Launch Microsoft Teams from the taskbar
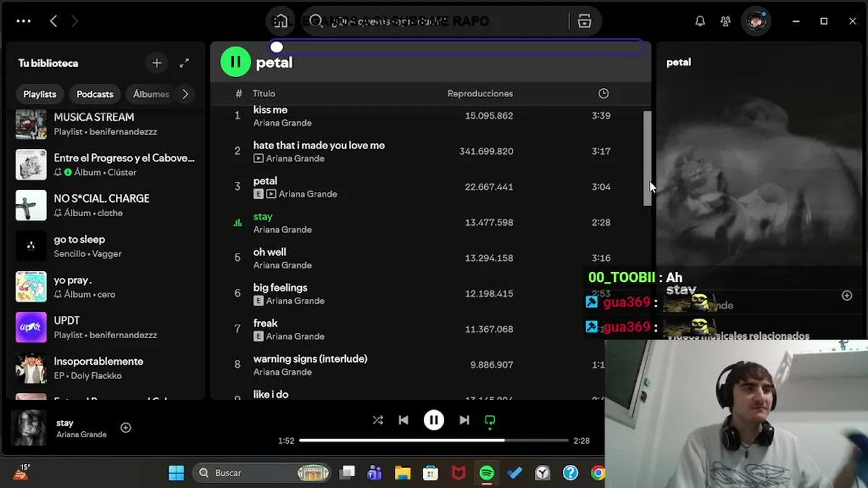Image resolution: width=868 pixels, height=488 pixels. pyautogui.click(x=374, y=473)
